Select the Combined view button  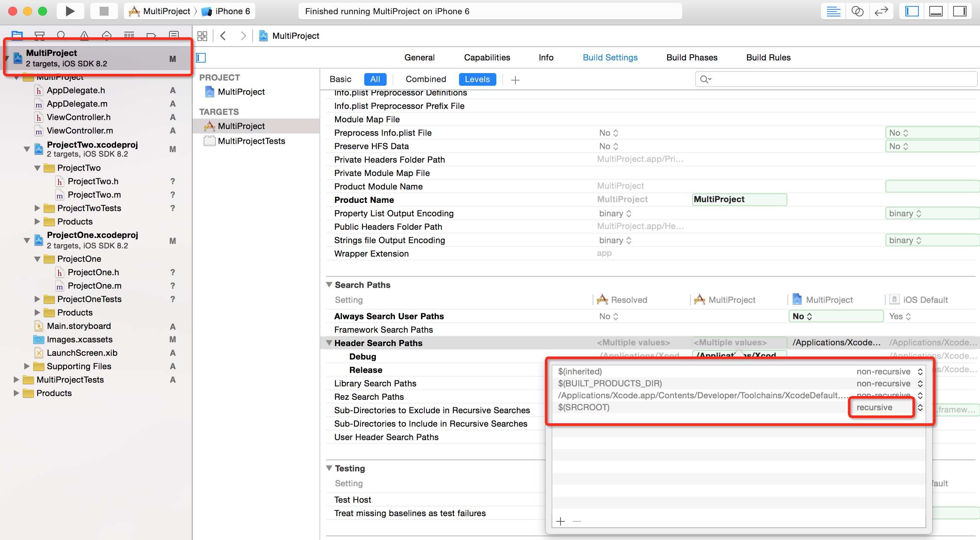tap(425, 79)
